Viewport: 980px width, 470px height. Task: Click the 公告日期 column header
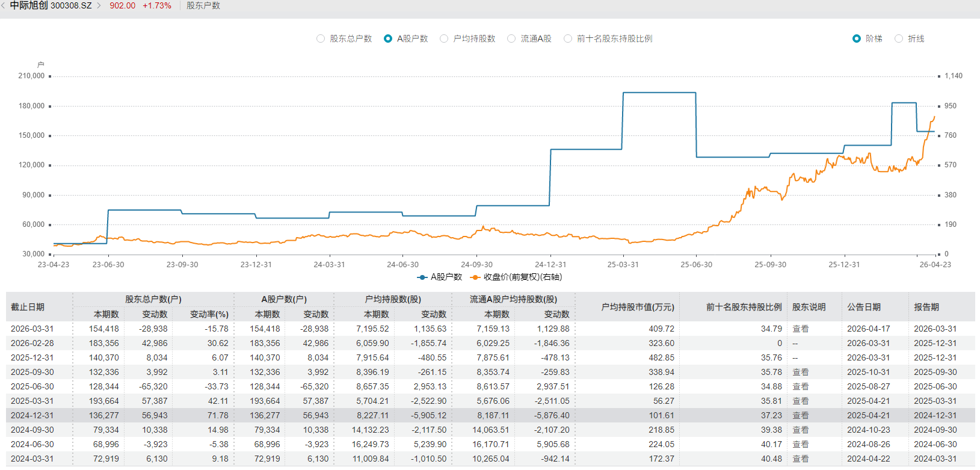864,307
